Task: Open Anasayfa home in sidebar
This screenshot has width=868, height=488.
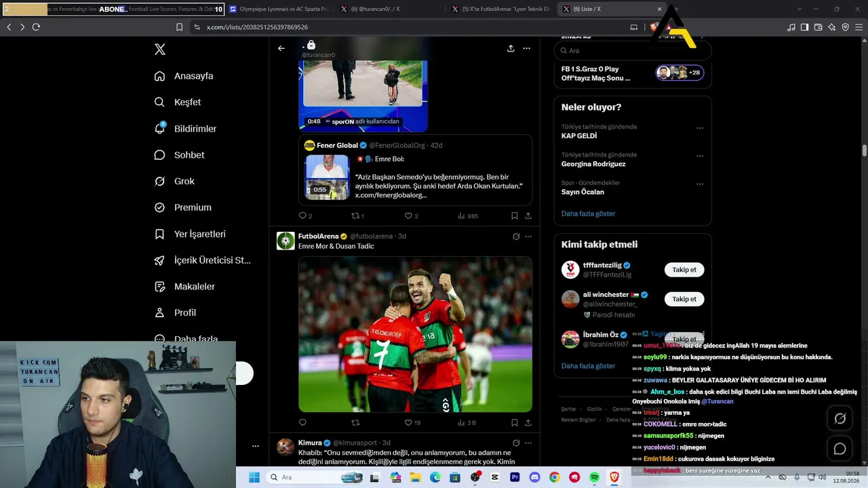Action: pyautogui.click(x=184, y=76)
